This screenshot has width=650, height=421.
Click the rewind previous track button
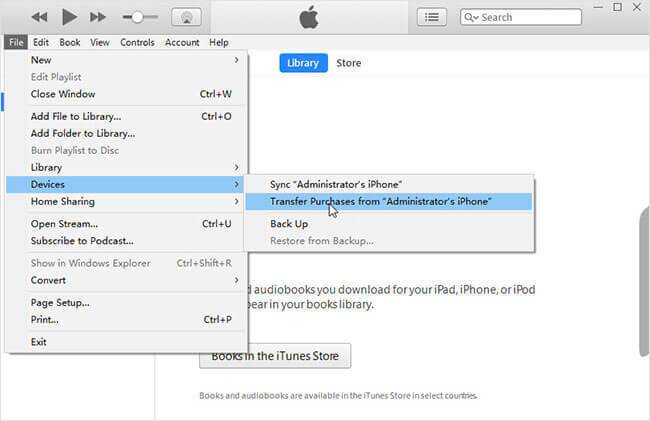[40, 17]
